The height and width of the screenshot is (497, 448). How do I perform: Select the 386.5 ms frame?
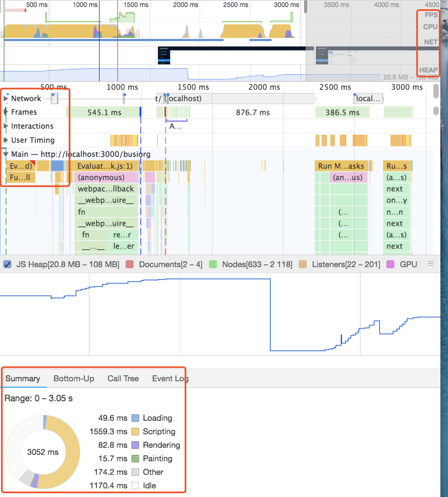pyautogui.click(x=342, y=112)
